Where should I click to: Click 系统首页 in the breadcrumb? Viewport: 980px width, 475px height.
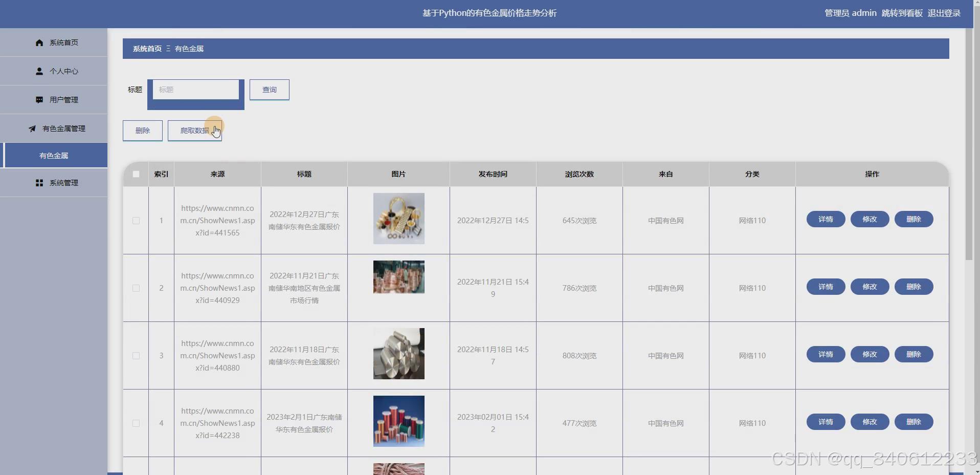pyautogui.click(x=147, y=49)
